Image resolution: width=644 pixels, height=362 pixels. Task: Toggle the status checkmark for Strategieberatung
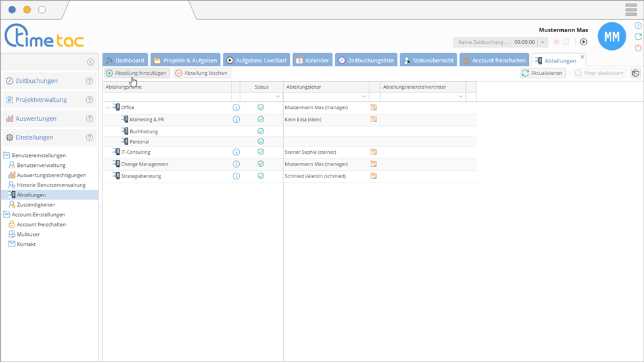[x=261, y=176]
